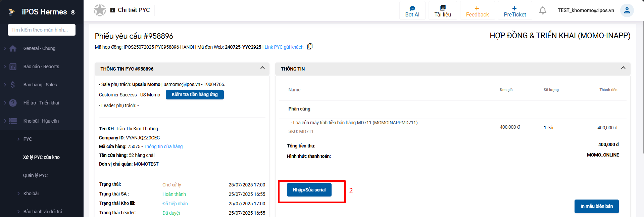Click Kiểm tra tiền hàng ứng button

(x=194, y=95)
